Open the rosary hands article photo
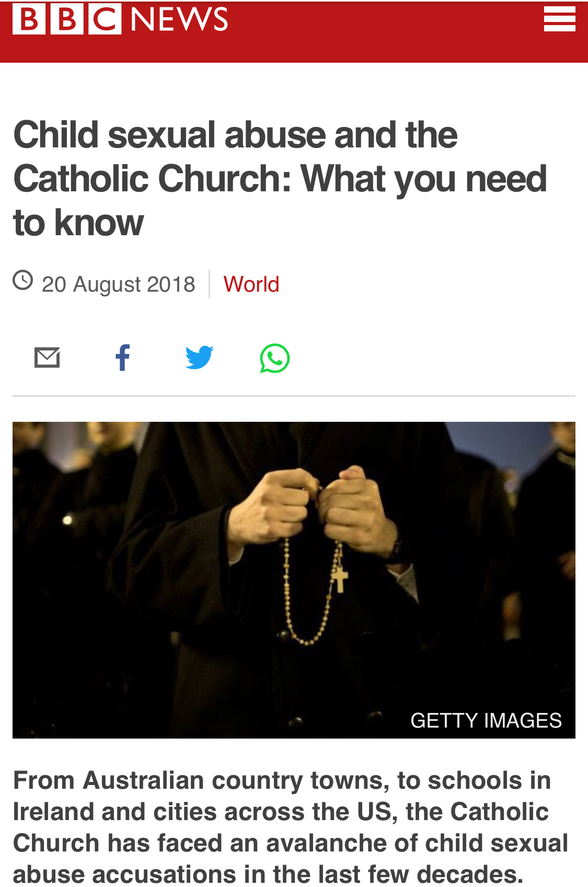 pos(294,580)
